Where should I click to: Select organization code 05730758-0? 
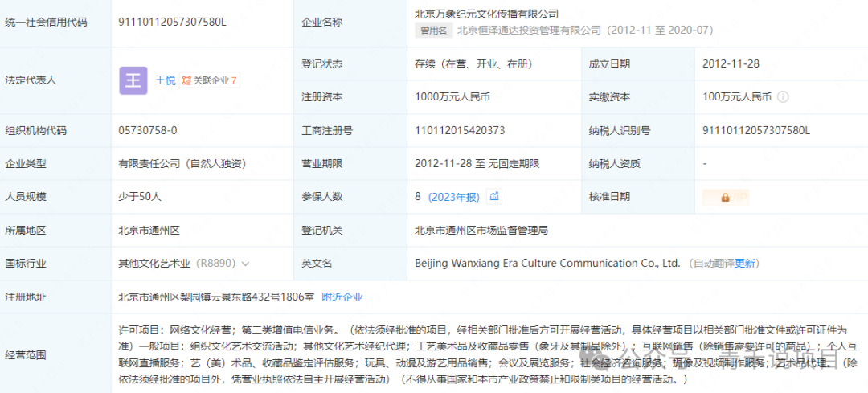pos(148,131)
